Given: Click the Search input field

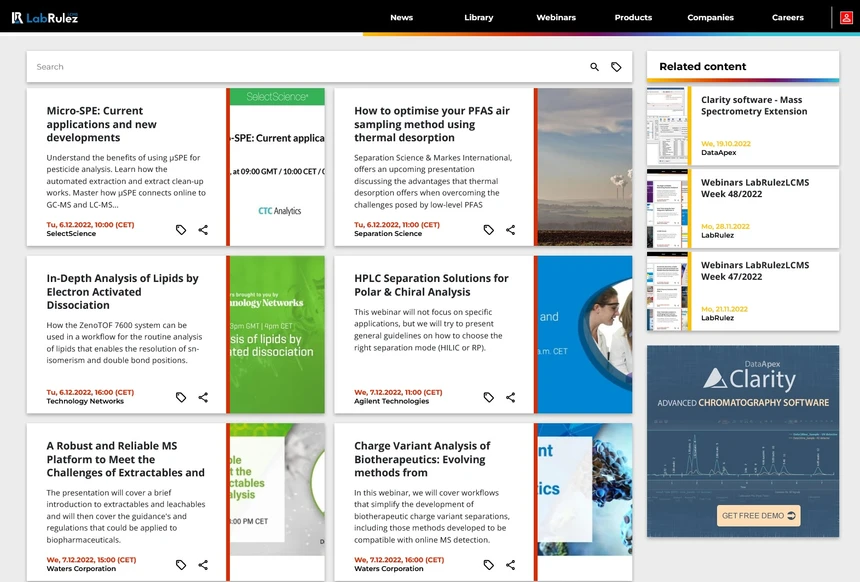Looking at the screenshot, I should [307, 67].
